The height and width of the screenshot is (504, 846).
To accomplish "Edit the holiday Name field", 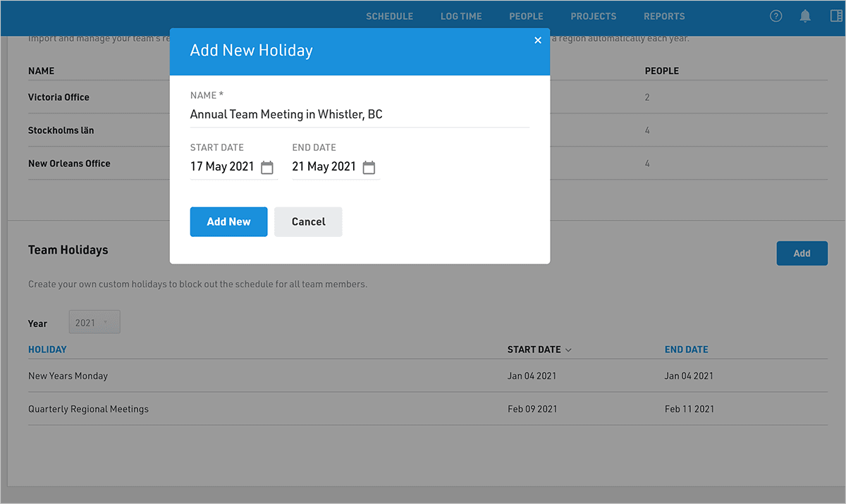I will 360,114.
